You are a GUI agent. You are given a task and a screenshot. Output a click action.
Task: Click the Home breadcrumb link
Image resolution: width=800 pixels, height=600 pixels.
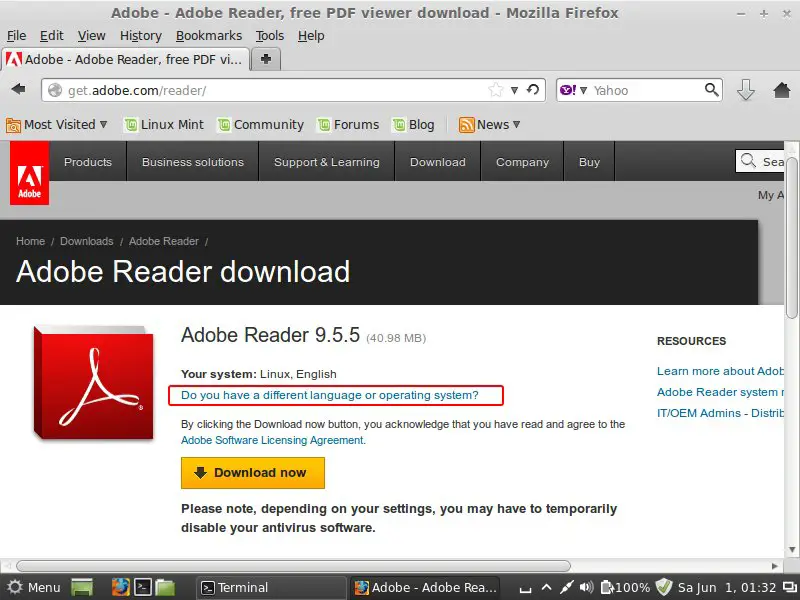pyautogui.click(x=31, y=241)
